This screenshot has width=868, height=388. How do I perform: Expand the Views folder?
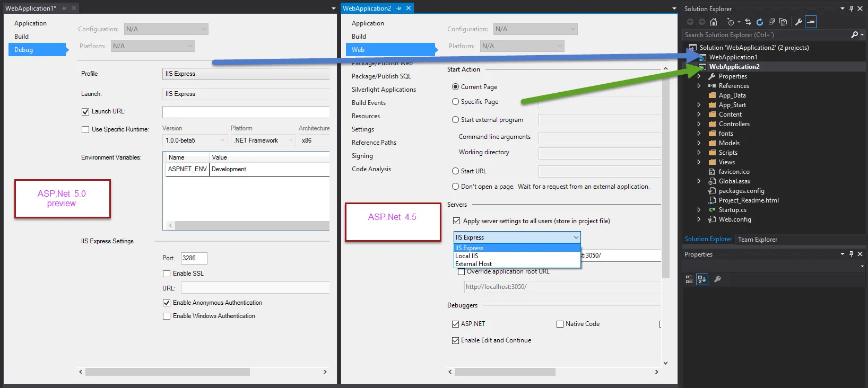coord(699,162)
